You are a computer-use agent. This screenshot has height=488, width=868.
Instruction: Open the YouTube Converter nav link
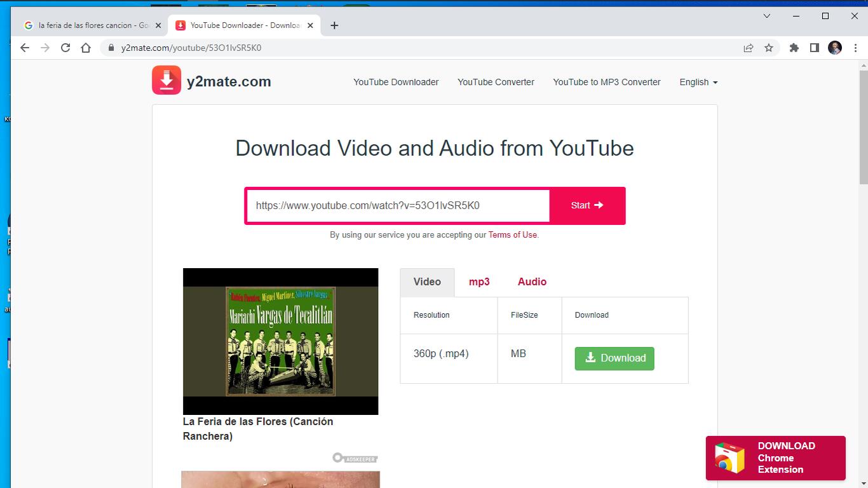[496, 82]
